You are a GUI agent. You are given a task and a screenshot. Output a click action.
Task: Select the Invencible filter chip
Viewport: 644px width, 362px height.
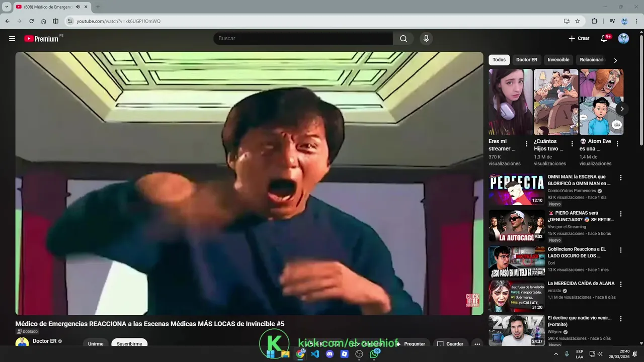558,60
